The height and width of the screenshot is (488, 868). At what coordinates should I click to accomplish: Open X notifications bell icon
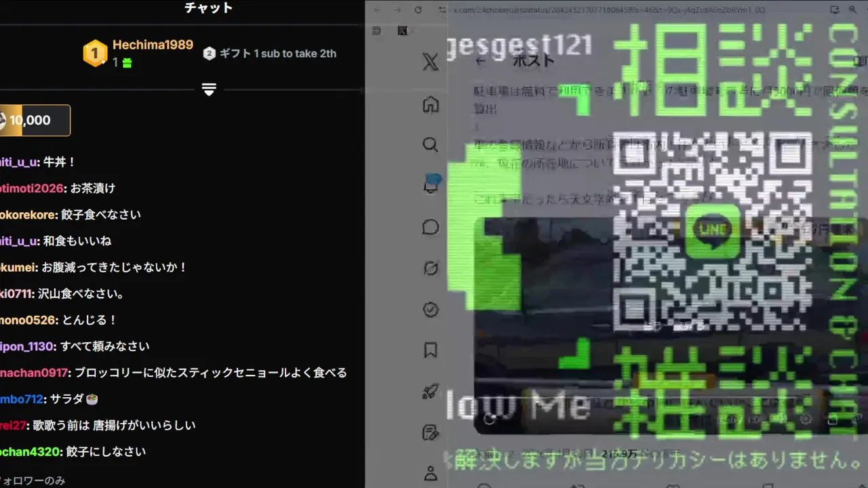(x=431, y=184)
